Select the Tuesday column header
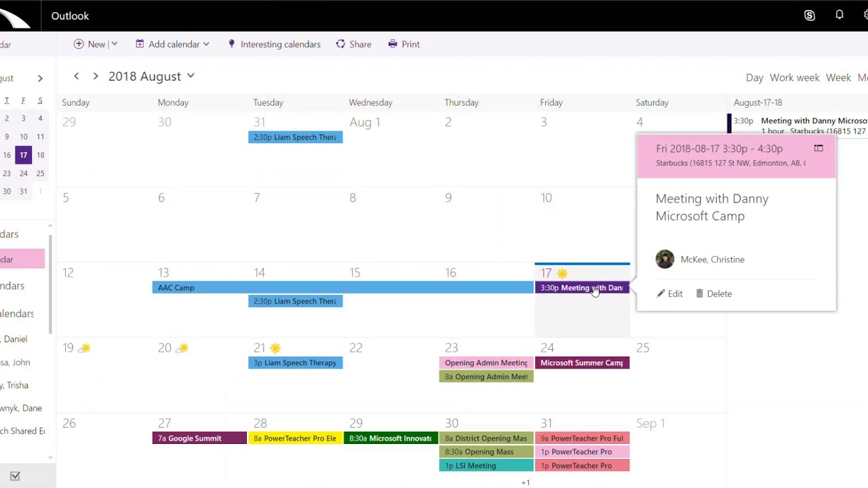The image size is (868, 488). [x=268, y=102]
